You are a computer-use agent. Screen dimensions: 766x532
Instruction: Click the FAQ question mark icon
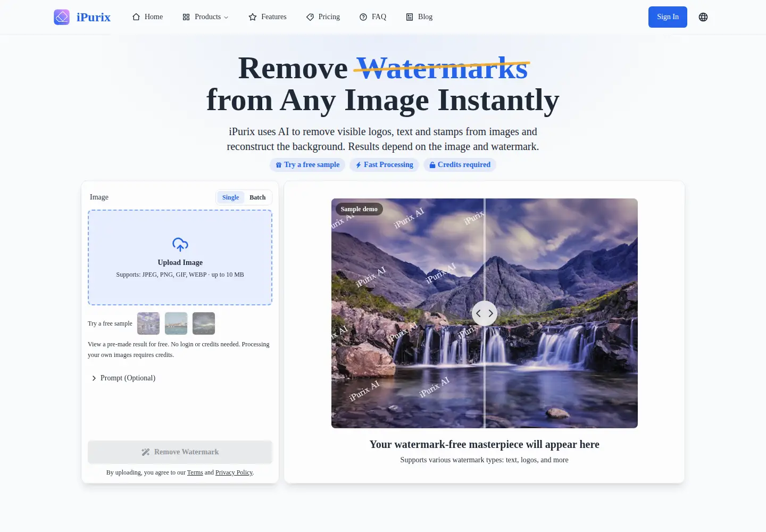pyautogui.click(x=363, y=17)
